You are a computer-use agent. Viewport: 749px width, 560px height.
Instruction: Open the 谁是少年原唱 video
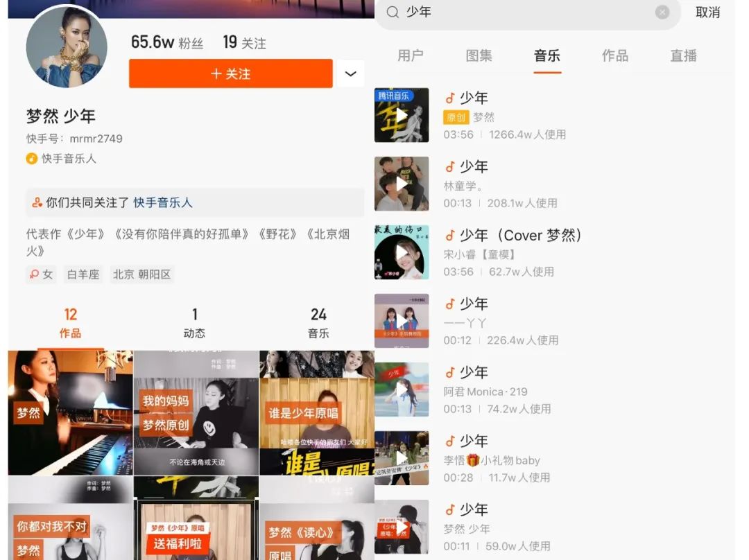click(x=317, y=413)
